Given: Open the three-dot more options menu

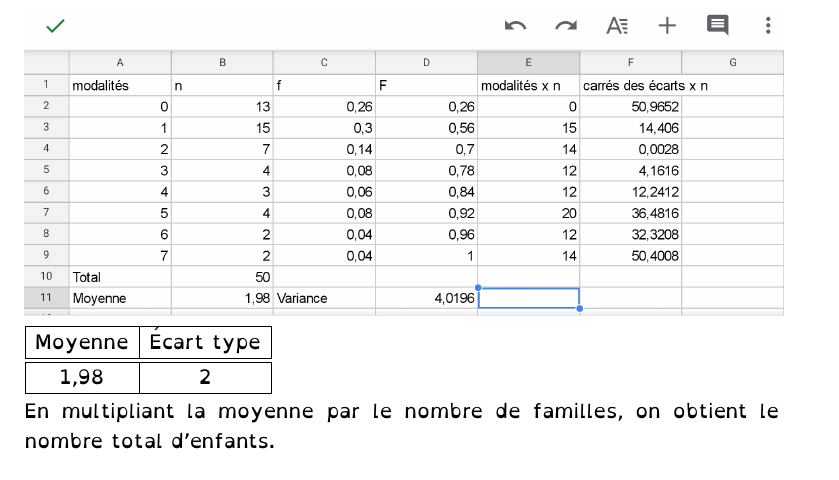Looking at the screenshot, I should point(767,26).
